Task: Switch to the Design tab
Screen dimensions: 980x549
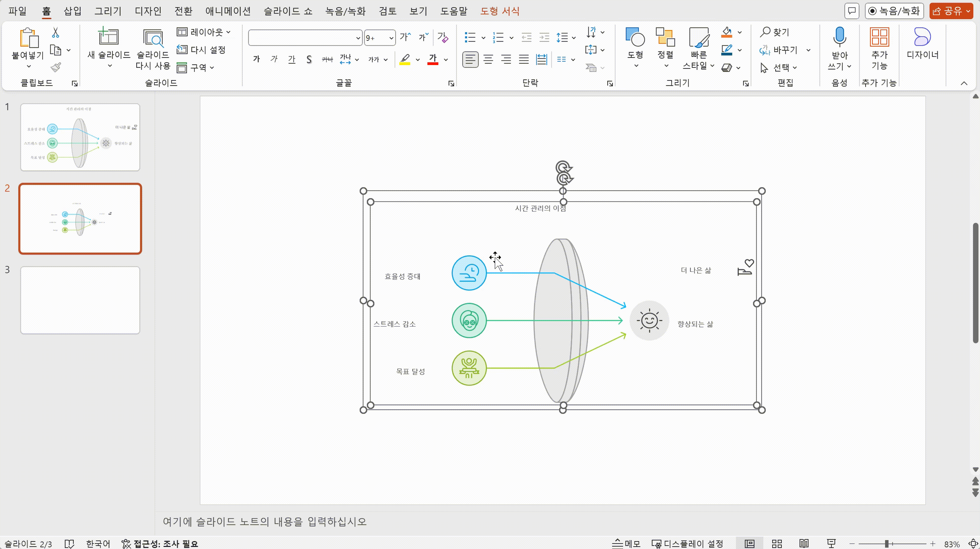Action: coord(148,11)
